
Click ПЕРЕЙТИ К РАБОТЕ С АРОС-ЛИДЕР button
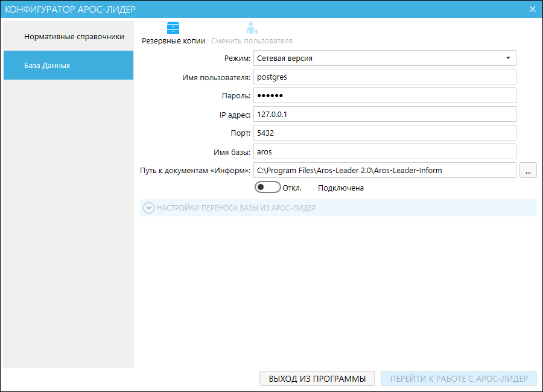[459, 379]
